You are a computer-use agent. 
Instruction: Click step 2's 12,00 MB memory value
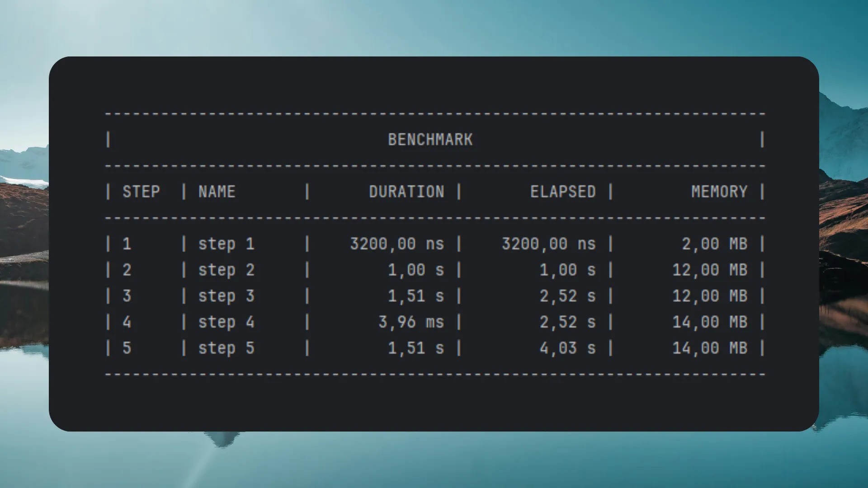[x=710, y=270]
